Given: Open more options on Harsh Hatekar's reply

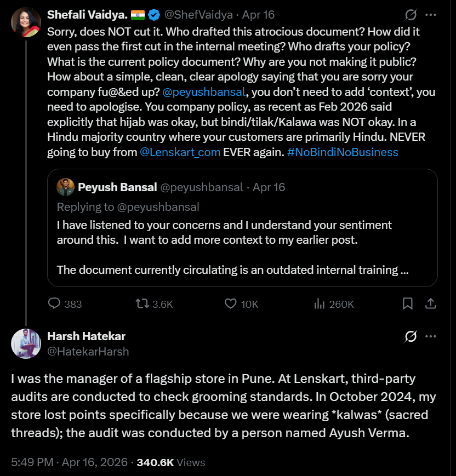Looking at the screenshot, I should (431, 336).
